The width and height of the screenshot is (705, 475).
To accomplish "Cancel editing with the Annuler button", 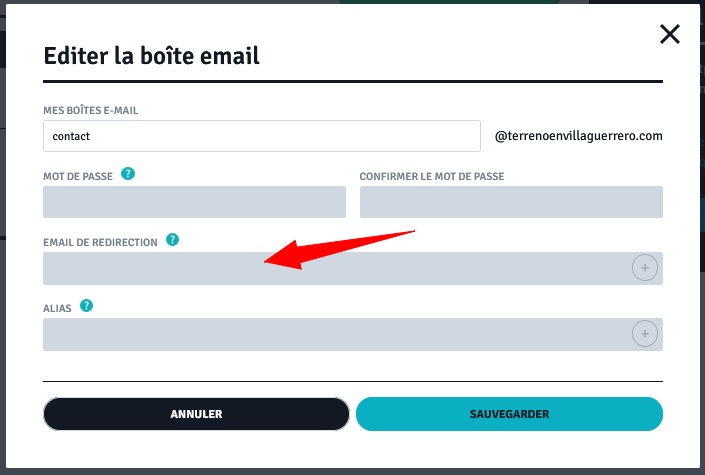I will [196, 414].
